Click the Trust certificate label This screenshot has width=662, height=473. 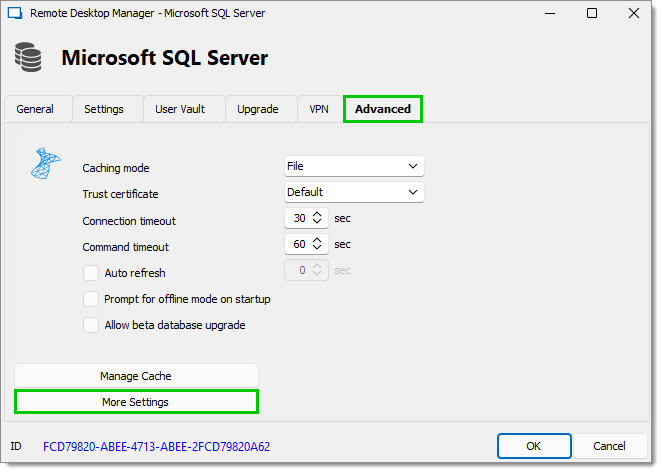click(x=120, y=194)
